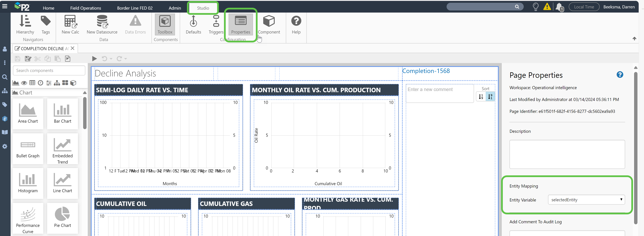Select the table component category icon
The height and width of the screenshot is (236, 644).
pyautogui.click(x=32, y=83)
